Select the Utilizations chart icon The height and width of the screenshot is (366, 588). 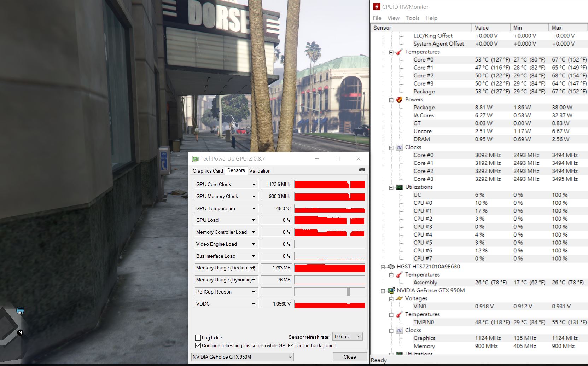[x=399, y=187]
